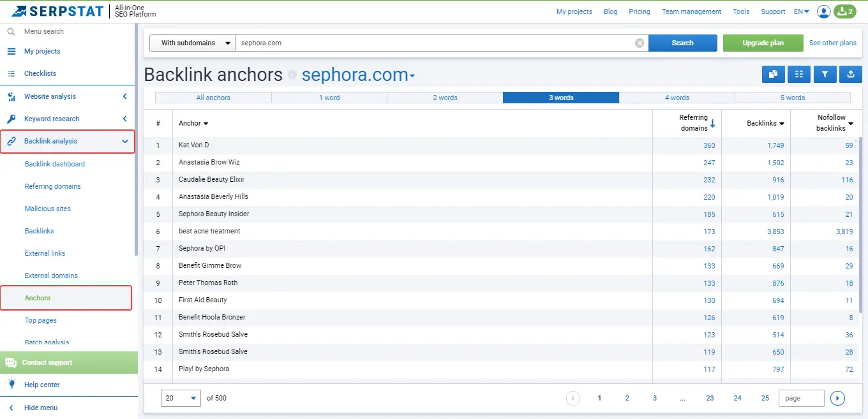The height and width of the screenshot is (419, 868).
Task: Click the green downloads counter icon
Action: click(845, 11)
